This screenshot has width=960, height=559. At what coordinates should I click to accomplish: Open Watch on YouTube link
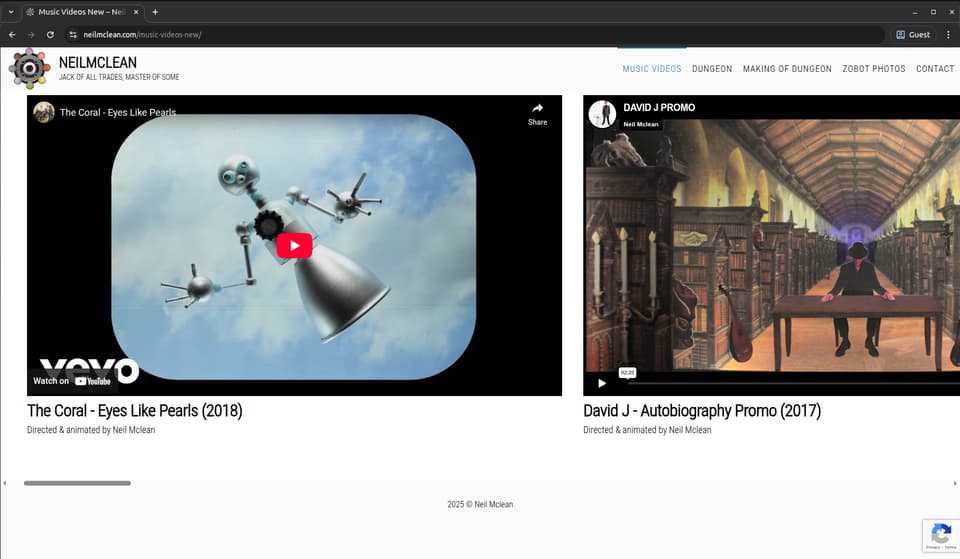coord(72,381)
